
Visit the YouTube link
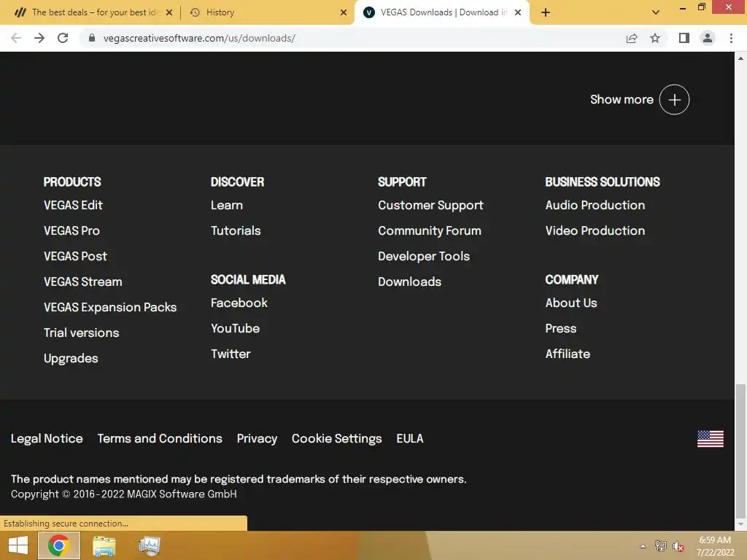[236, 329]
